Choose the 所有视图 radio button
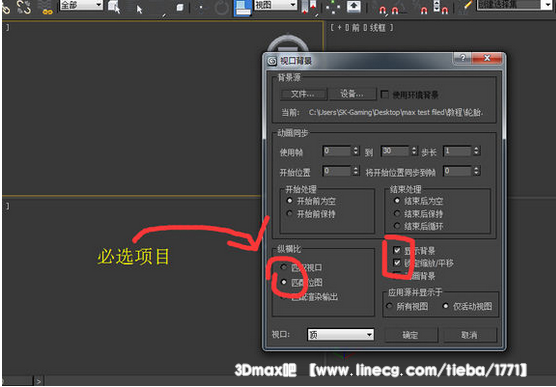The image size is (556, 387). 389,306
